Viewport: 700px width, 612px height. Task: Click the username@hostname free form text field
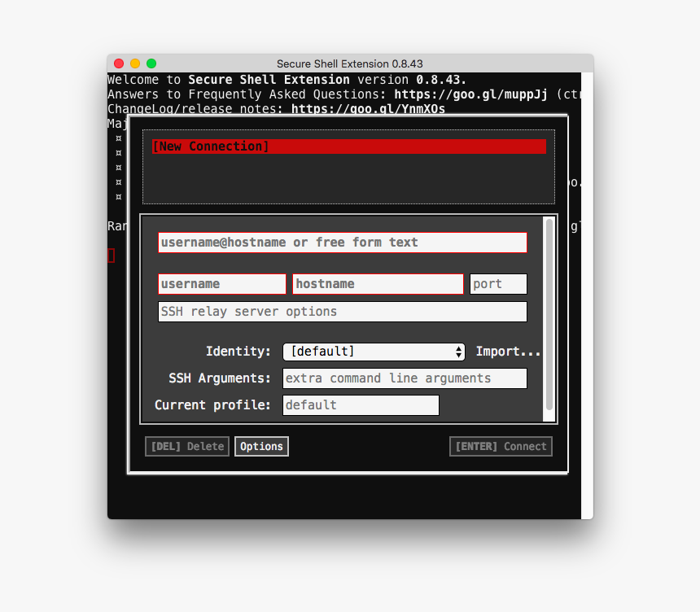pyautogui.click(x=342, y=242)
